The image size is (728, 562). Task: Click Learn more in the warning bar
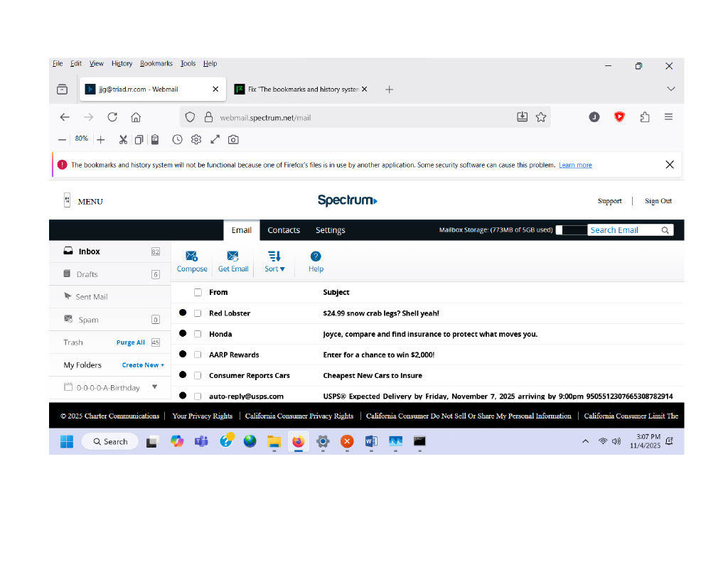[x=575, y=166]
